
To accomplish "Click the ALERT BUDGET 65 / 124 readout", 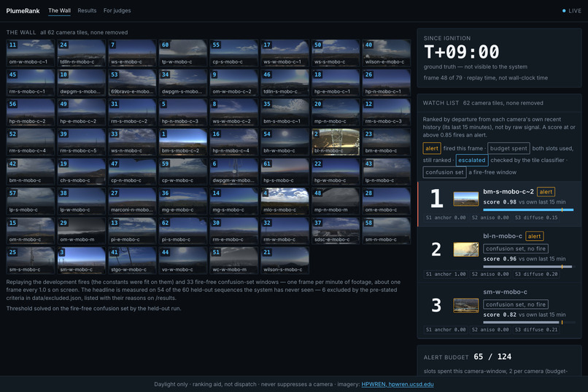I will (468, 357).
